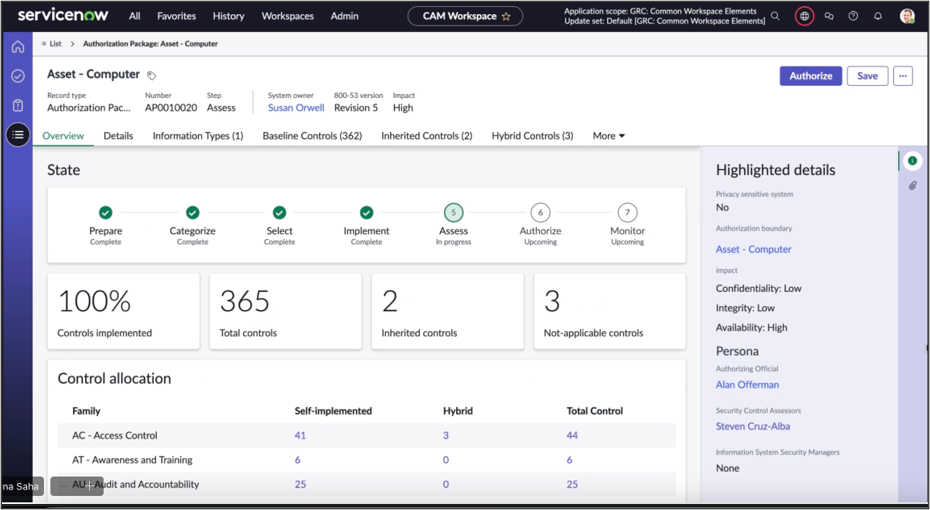930x510 pixels.
Task: Click the Save button
Action: (867, 76)
